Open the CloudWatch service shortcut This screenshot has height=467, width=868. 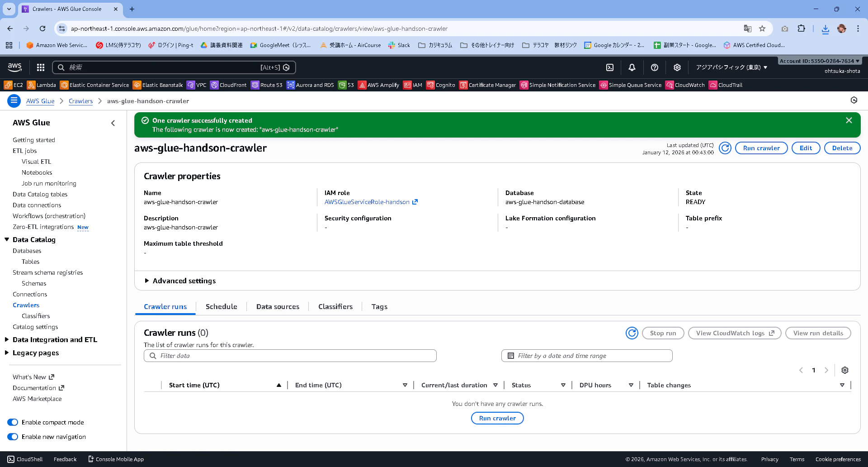click(x=685, y=85)
